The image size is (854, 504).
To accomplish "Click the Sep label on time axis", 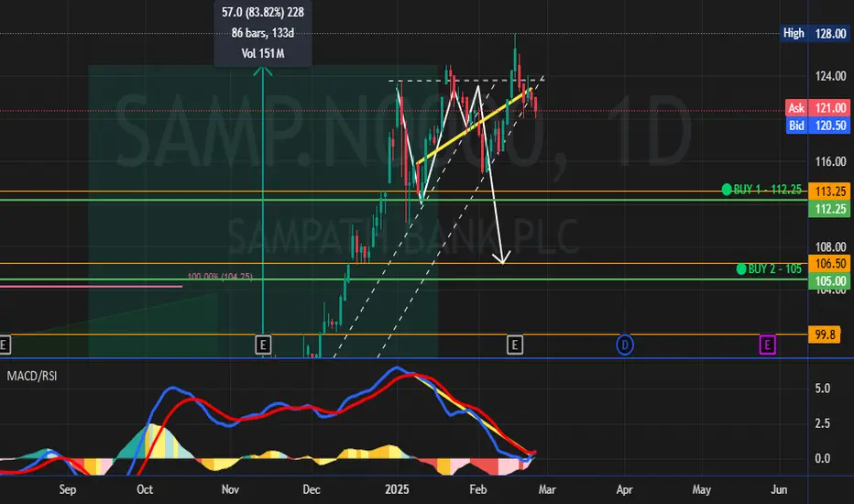I will click(x=68, y=489).
